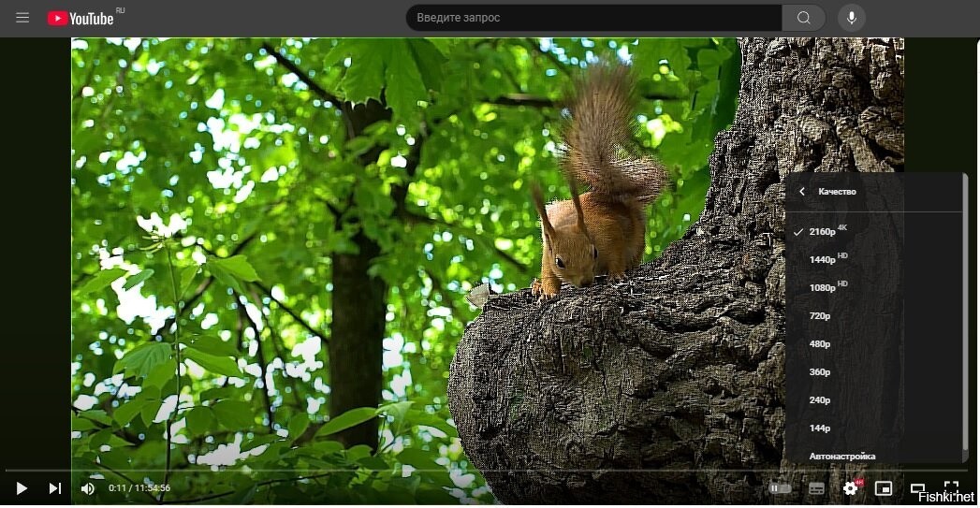Go back from the Качество menu
Image resolution: width=980 pixels, height=508 pixels.
[802, 191]
